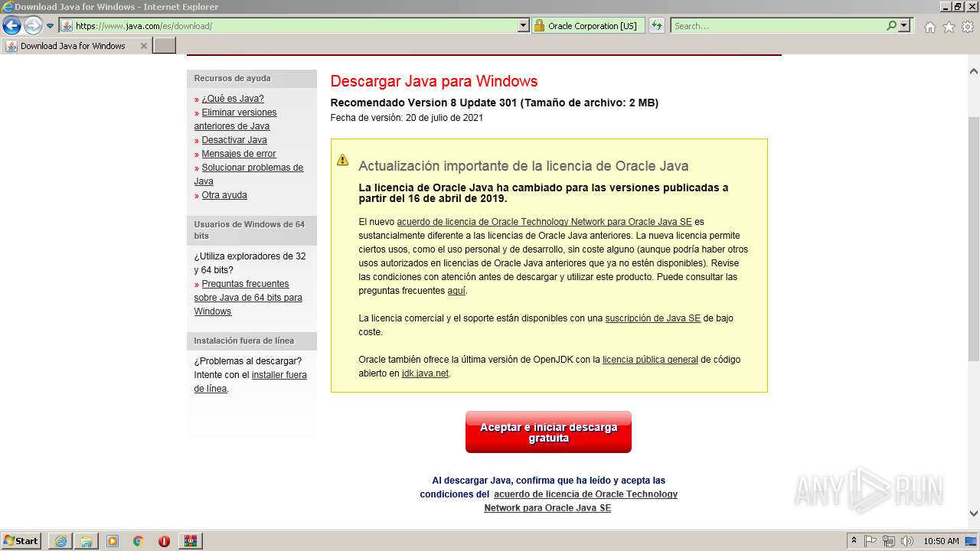Open the media player taskbar icon
980x551 pixels.
[113, 541]
